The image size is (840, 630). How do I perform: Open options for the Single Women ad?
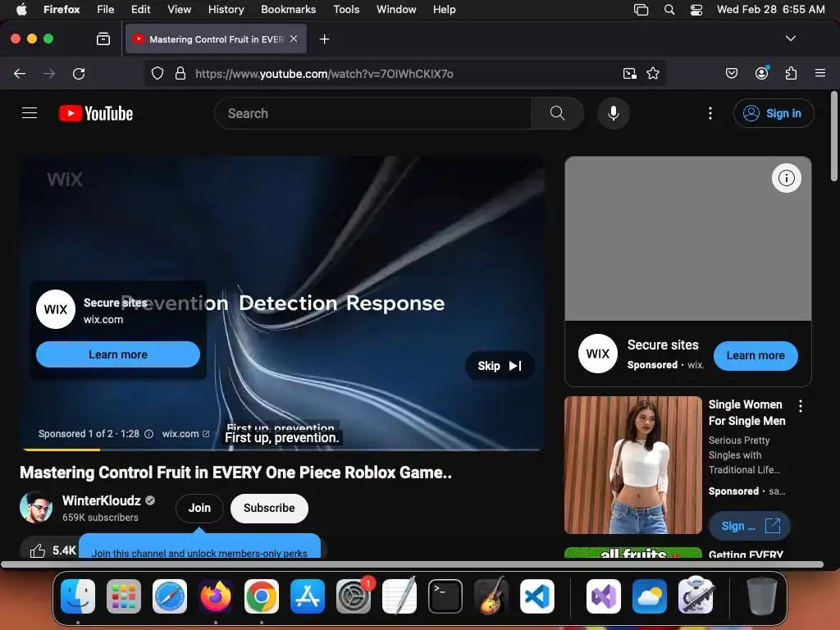pyautogui.click(x=801, y=406)
